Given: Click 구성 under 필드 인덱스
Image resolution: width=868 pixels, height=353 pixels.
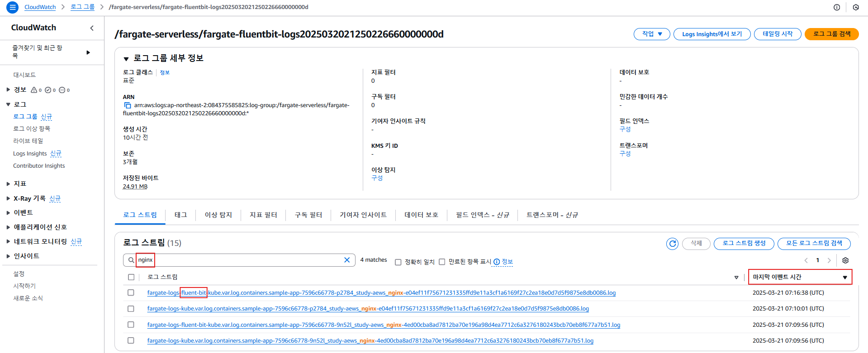Looking at the screenshot, I should coord(625,129).
